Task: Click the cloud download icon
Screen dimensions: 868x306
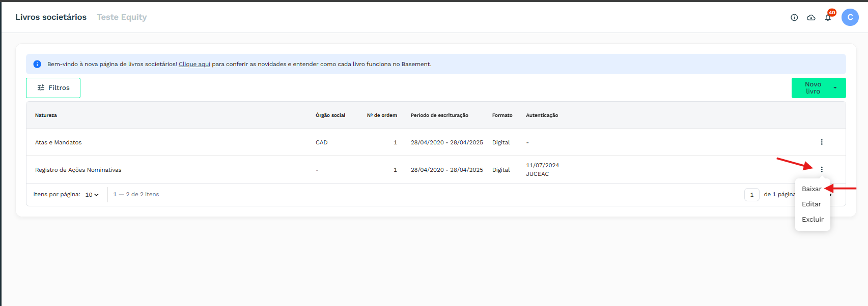Action: tap(811, 17)
